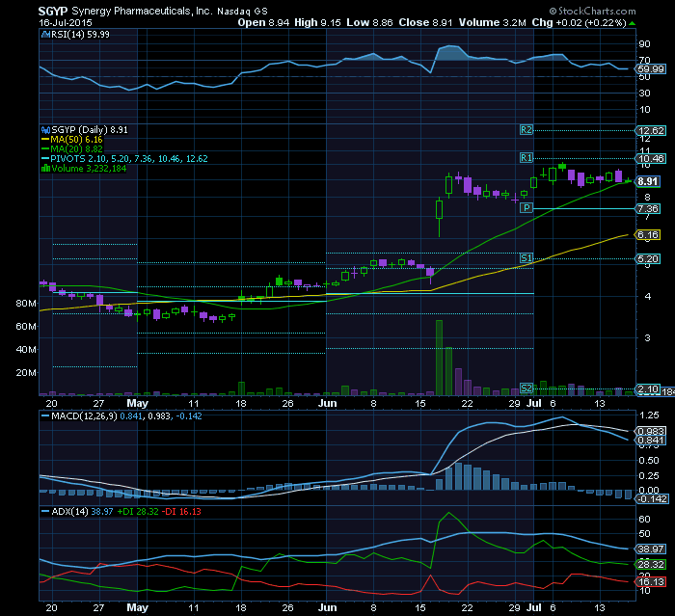This screenshot has width=675, height=616.
Task: Click the SGYP (Daily) candlestick legend icon
Action: coord(45,130)
